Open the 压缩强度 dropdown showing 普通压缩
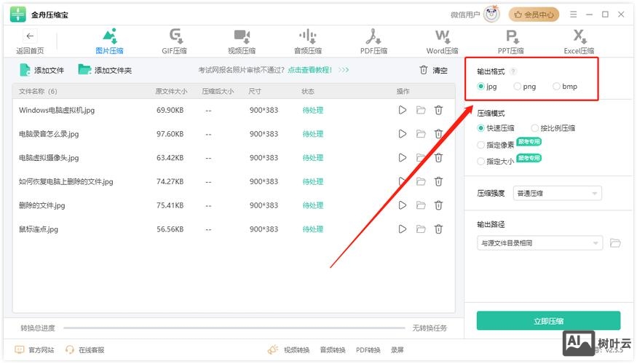The height and width of the screenshot is (364, 637). 558,194
